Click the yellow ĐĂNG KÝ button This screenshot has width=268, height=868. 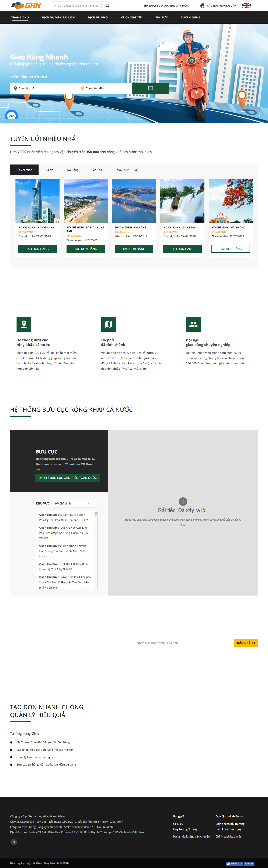246,643
